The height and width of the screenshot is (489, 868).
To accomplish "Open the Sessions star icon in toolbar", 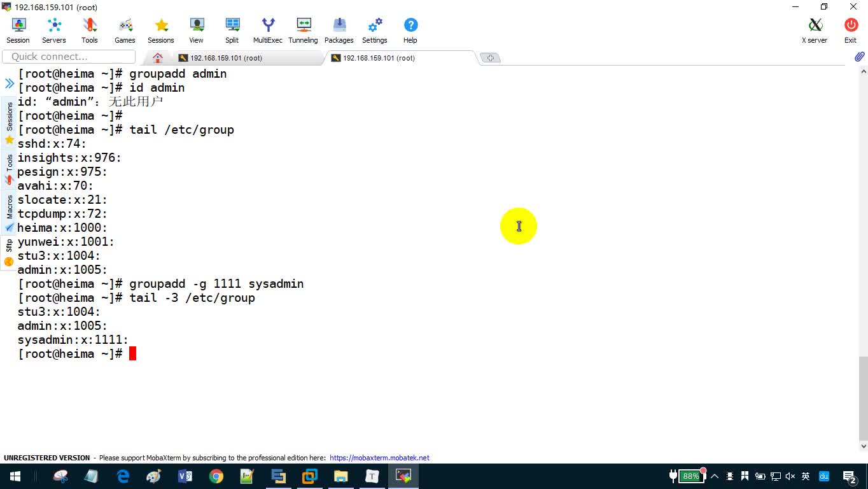I will coord(161,31).
